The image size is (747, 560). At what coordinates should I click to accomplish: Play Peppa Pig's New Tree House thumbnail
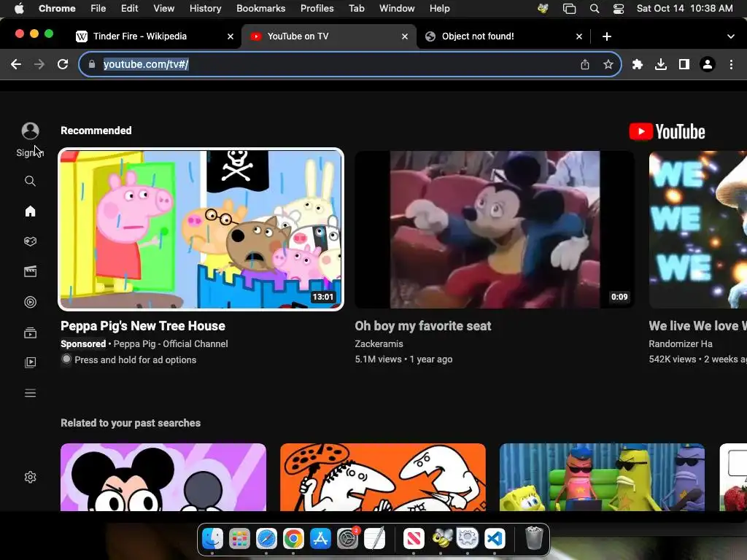pos(201,230)
